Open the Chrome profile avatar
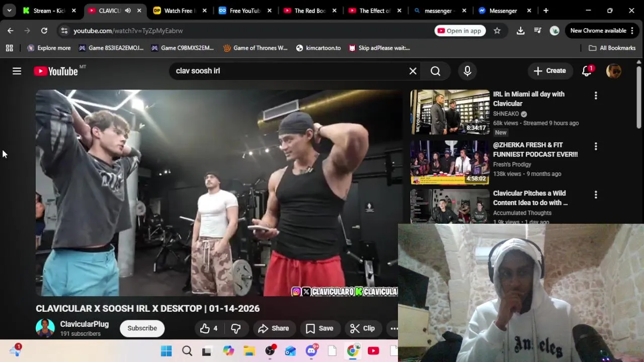The width and height of the screenshot is (644, 362). (x=554, y=31)
